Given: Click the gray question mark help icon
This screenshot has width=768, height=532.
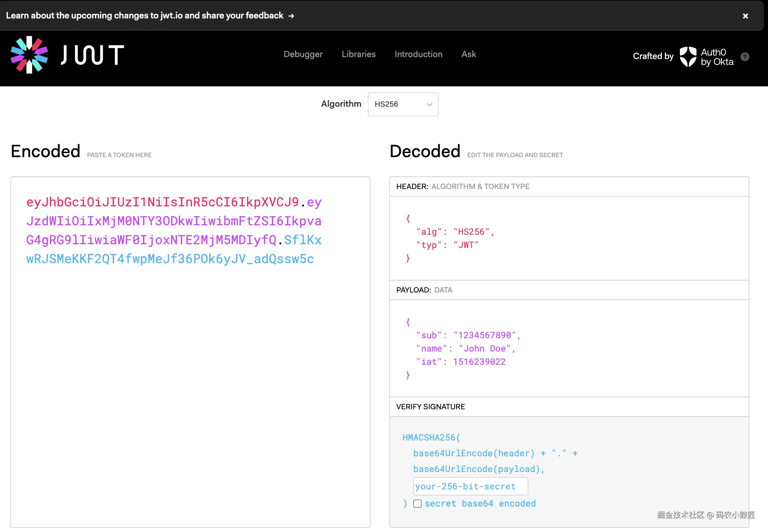Looking at the screenshot, I should pyautogui.click(x=745, y=57).
